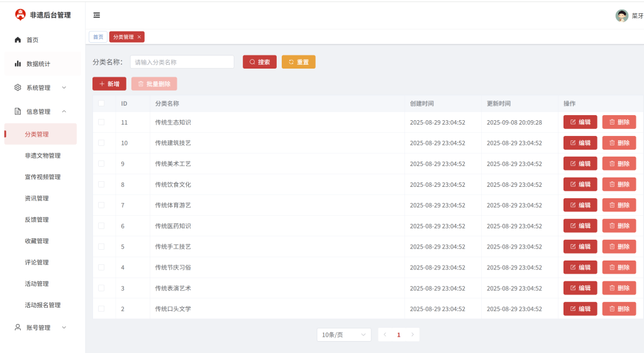Click 编辑 for 传统建筑技艺

(x=580, y=143)
